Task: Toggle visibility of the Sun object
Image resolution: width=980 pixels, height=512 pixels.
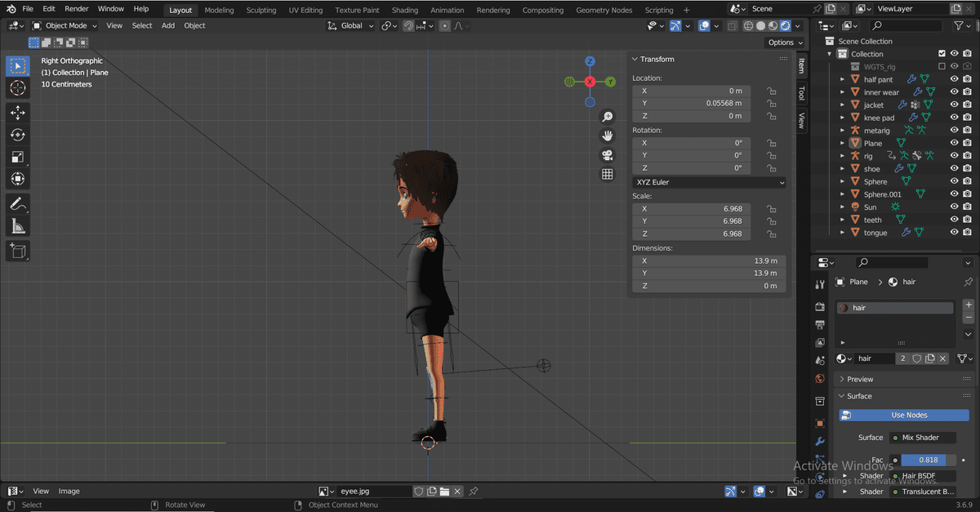Action: (954, 207)
